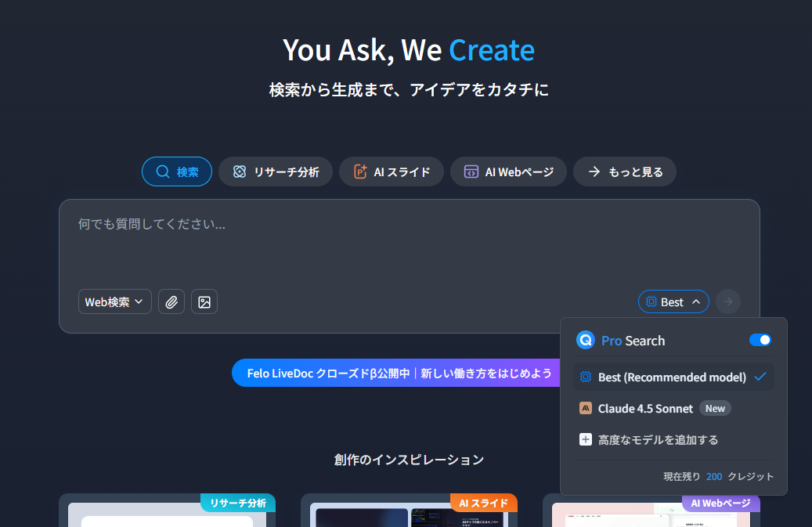
Task: Select Best (Recommended model) option
Action: [672, 377]
